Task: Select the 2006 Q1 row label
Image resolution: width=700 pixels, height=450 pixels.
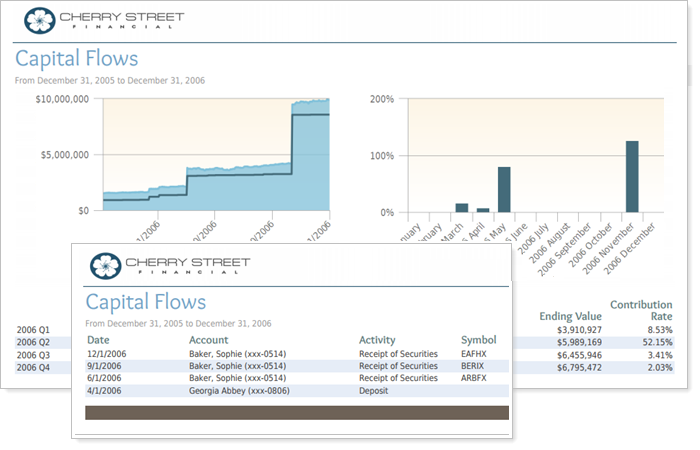Action: (x=34, y=329)
